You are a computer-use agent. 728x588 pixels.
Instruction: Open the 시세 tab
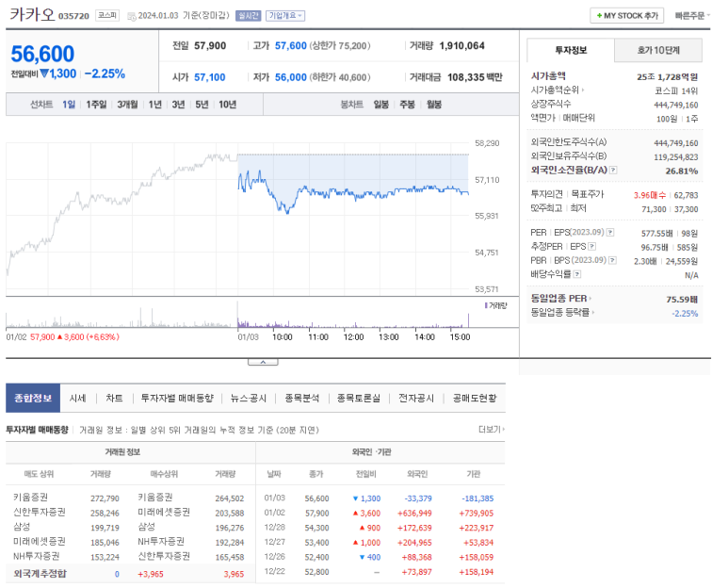point(77,398)
